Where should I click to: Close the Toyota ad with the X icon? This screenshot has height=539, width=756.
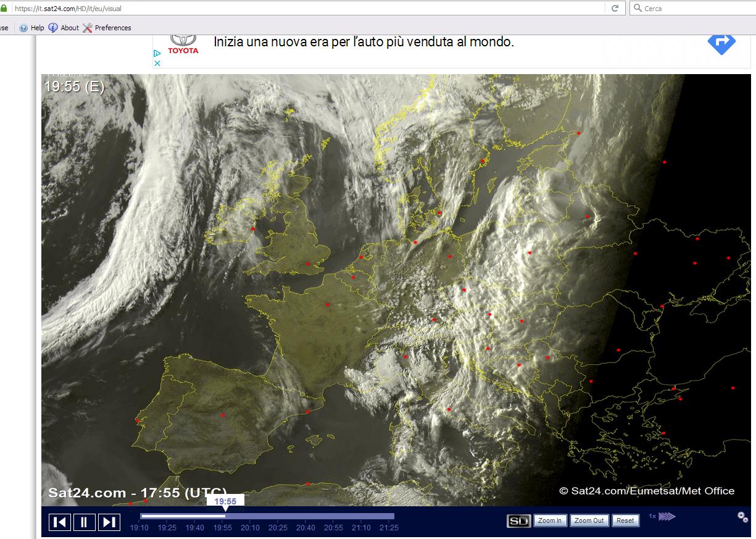[x=157, y=63]
